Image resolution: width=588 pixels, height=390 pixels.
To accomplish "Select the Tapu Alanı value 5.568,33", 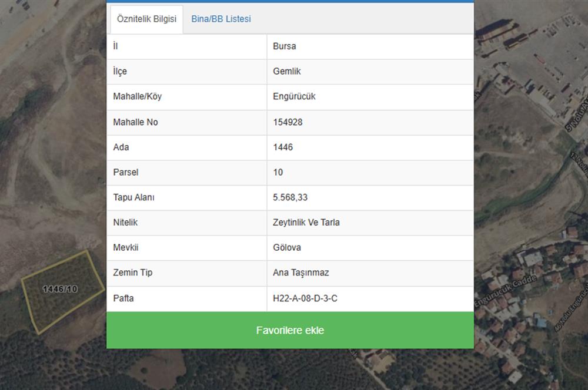I will click(290, 198).
